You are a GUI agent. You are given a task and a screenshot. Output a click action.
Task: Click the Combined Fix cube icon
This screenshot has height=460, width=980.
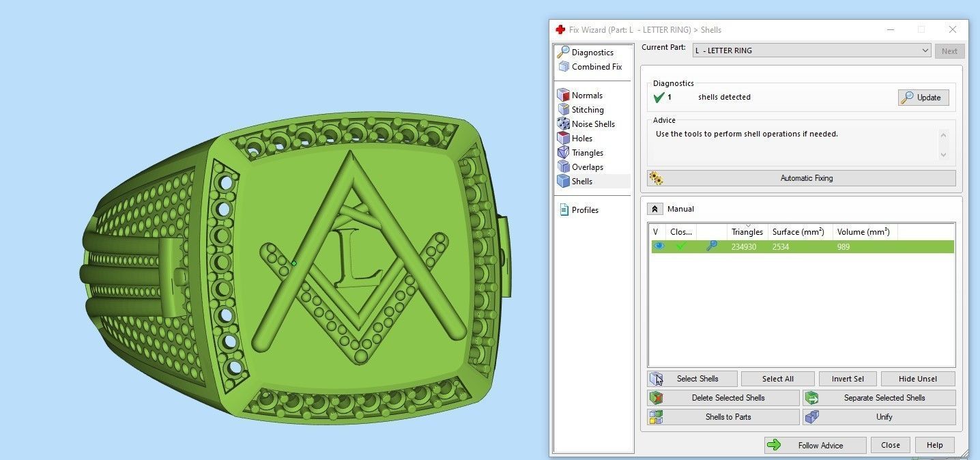pyautogui.click(x=564, y=67)
